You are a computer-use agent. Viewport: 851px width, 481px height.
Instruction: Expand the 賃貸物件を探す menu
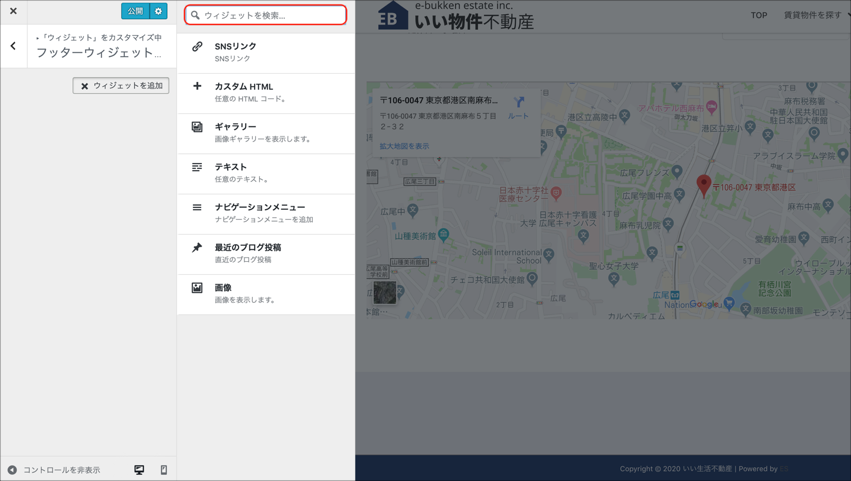pos(815,15)
